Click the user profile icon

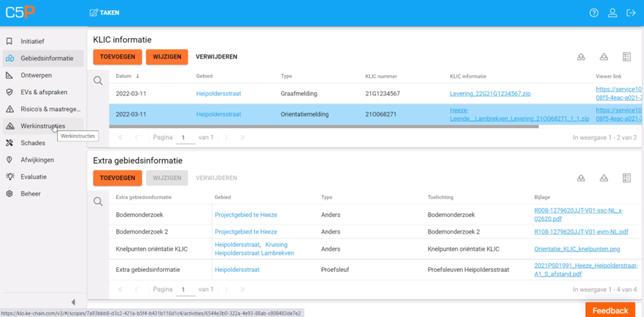(x=613, y=13)
